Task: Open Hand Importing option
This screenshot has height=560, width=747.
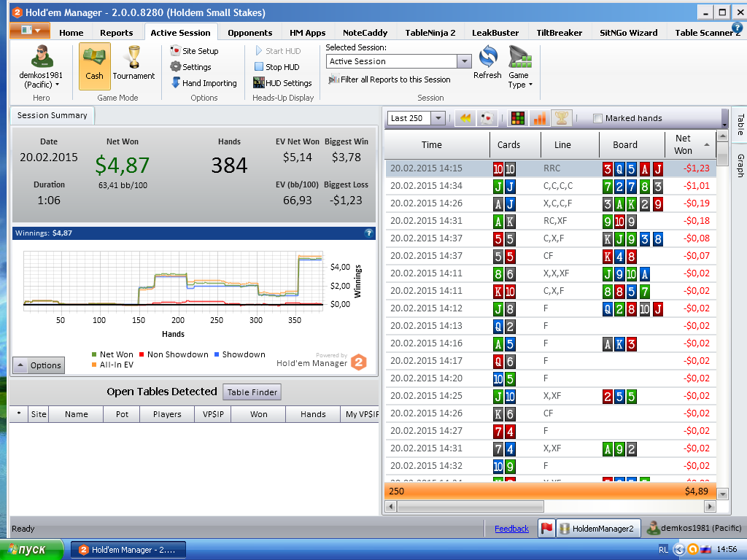Action: pyautogui.click(x=204, y=83)
